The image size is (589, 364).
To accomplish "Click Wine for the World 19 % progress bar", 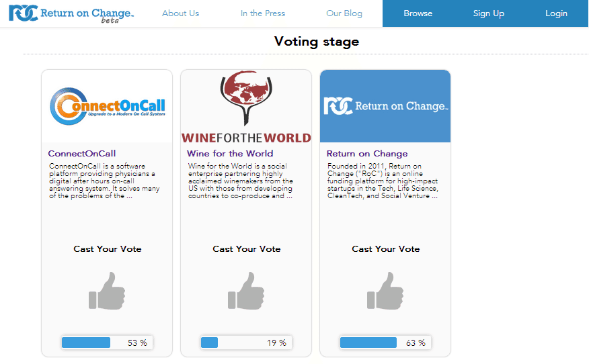I will pyautogui.click(x=246, y=343).
